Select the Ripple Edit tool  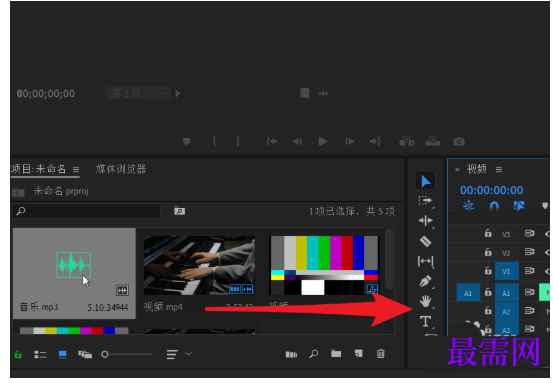coord(425,221)
